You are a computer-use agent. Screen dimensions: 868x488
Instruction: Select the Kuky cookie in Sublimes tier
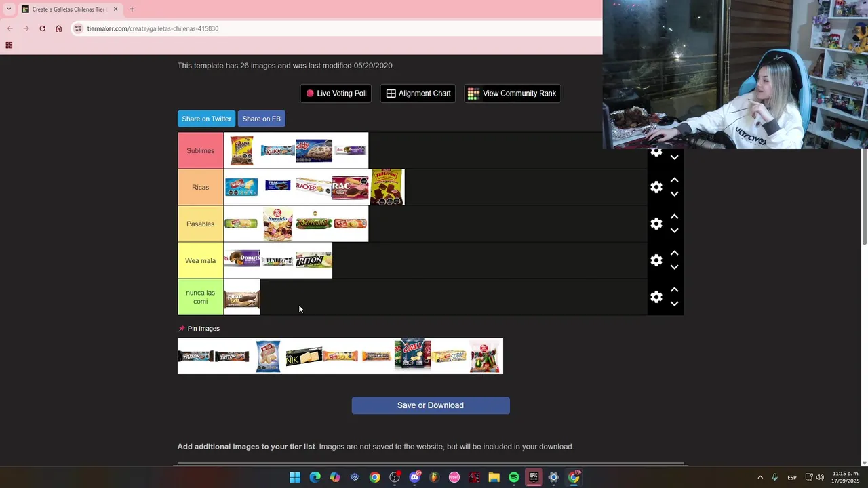pyautogui.click(x=278, y=150)
